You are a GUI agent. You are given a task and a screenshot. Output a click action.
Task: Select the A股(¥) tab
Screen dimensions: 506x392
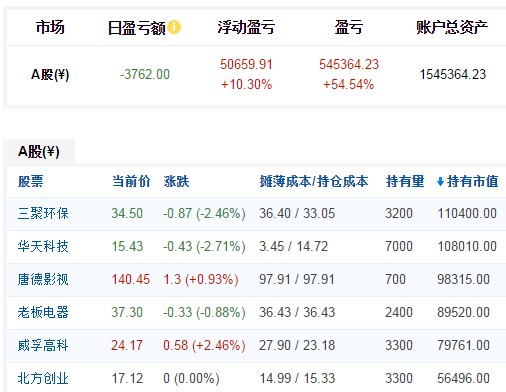39,152
